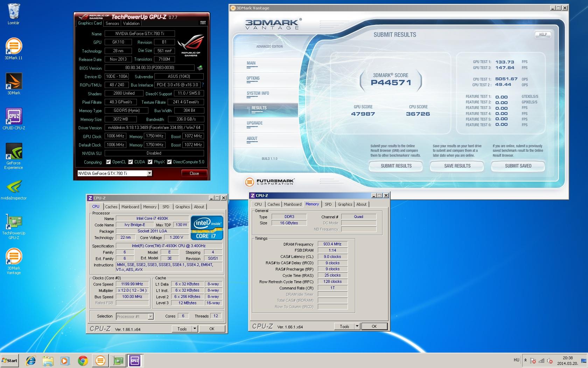Switch to the Validation tab in GPU-Z

pyautogui.click(x=131, y=23)
